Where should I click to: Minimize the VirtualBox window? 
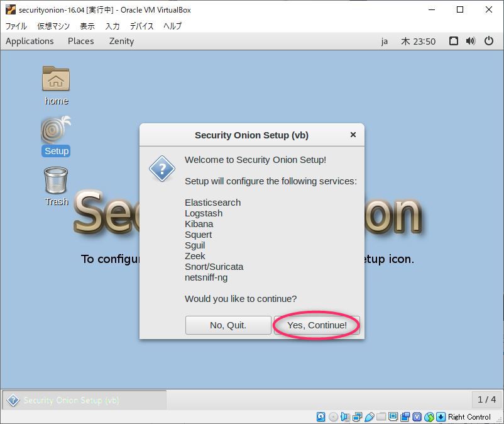click(431, 9)
